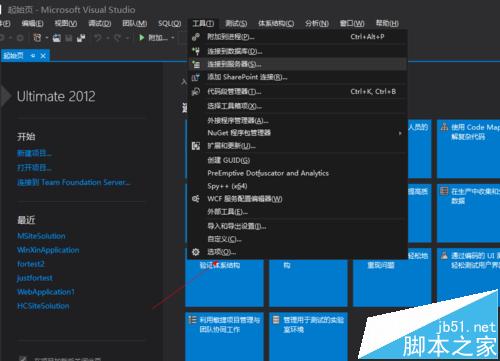Open the Undo history dropdown arrow

pos(107,38)
